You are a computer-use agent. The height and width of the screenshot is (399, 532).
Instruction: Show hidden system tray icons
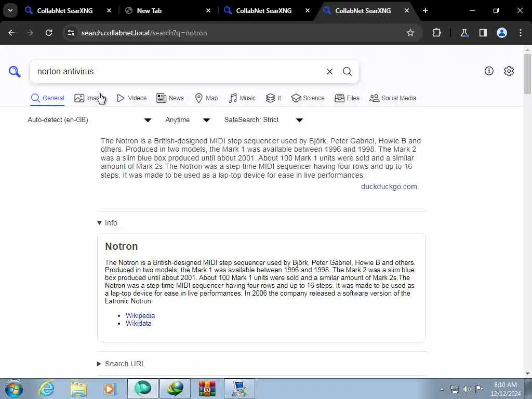coord(442,389)
